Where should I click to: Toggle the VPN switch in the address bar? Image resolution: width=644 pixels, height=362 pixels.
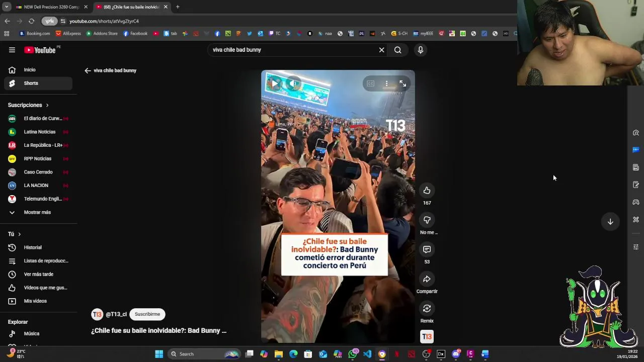49,21
